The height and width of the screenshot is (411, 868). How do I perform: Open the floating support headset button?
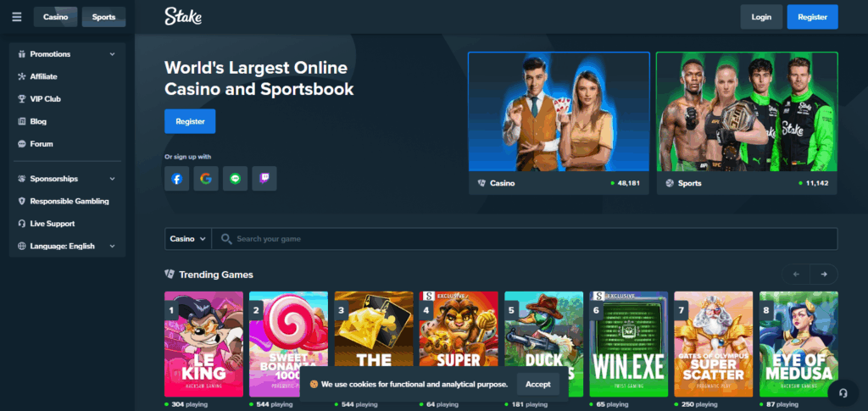[843, 392]
